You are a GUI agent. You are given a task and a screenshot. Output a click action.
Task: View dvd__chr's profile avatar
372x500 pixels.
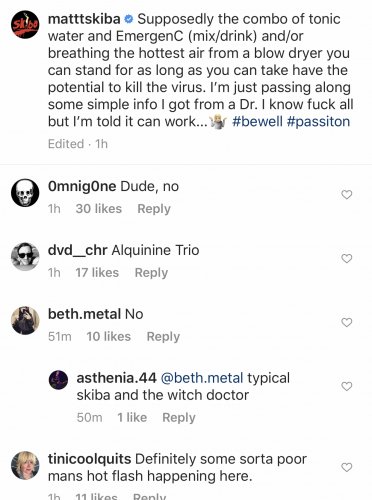coord(25,257)
